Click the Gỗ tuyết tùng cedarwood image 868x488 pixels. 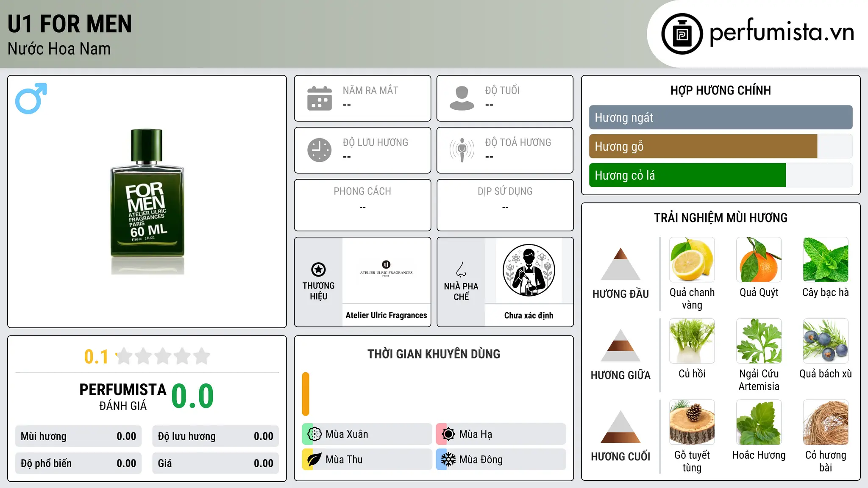[692, 422]
